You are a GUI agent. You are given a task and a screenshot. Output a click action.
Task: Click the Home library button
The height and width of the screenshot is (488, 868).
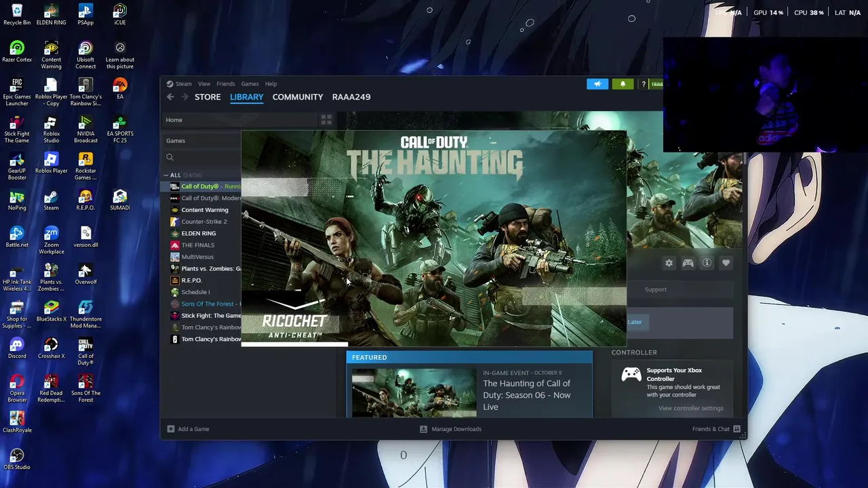pos(174,120)
